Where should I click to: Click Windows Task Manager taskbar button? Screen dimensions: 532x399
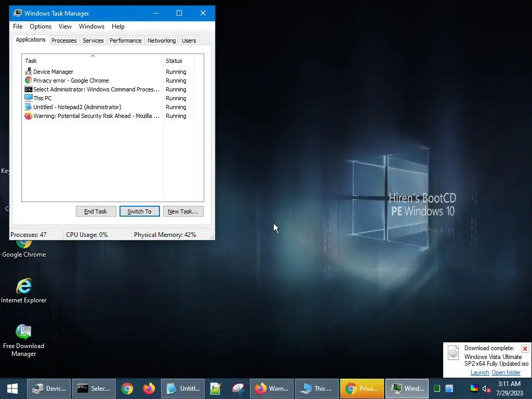pyautogui.click(x=407, y=389)
